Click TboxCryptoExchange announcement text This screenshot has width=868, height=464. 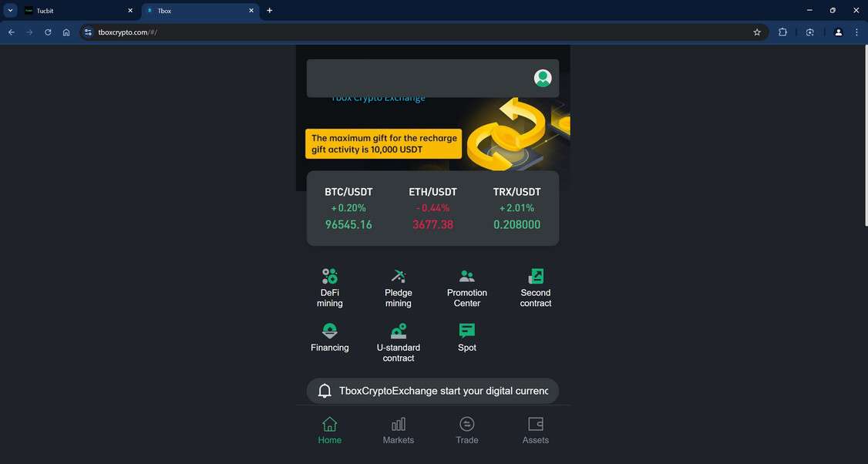[x=443, y=391]
